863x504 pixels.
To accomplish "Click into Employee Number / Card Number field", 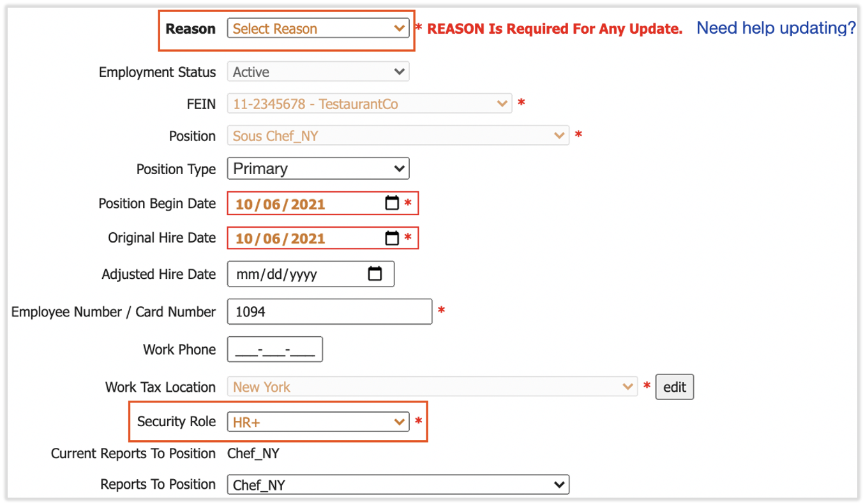I will 329,312.
